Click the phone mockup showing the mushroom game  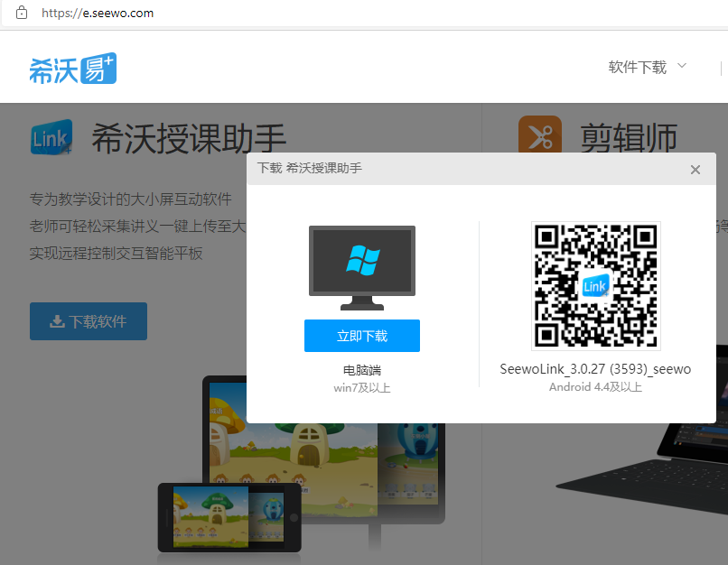[x=229, y=518]
